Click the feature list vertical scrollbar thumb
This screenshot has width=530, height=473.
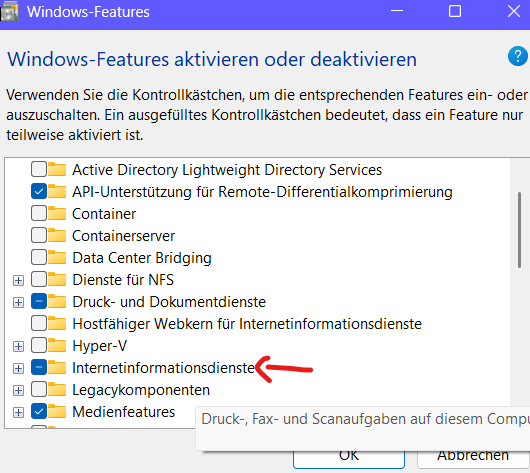click(x=520, y=230)
